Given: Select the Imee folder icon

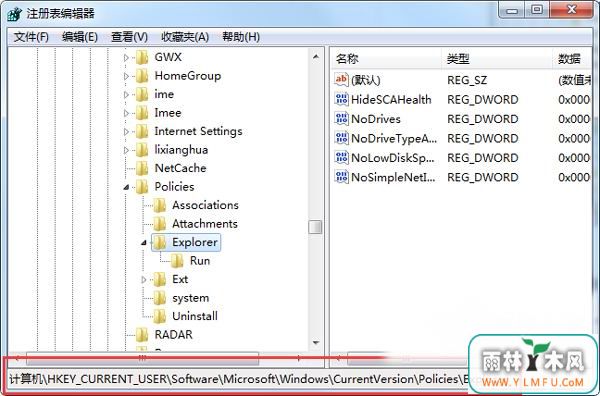Looking at the screenshot, I should click(x=142, y=112).
